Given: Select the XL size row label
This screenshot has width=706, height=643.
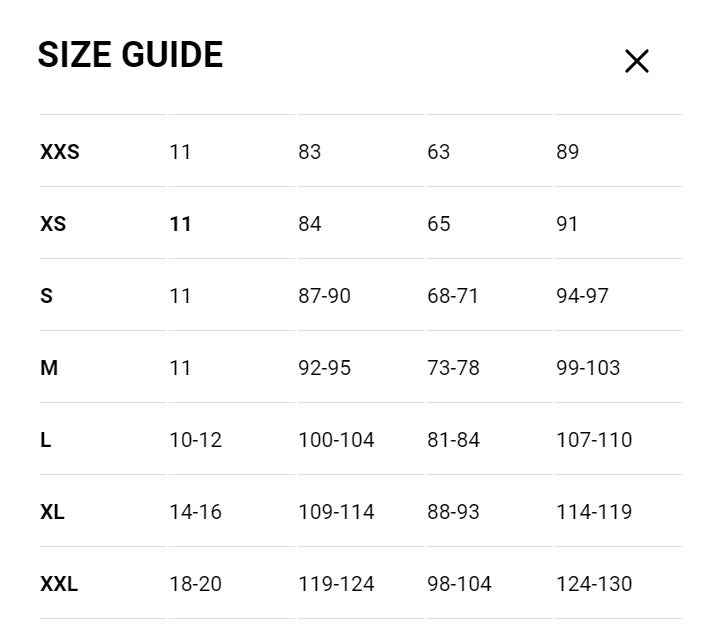Looking at the screenshot, I should [x=53, y=513].
